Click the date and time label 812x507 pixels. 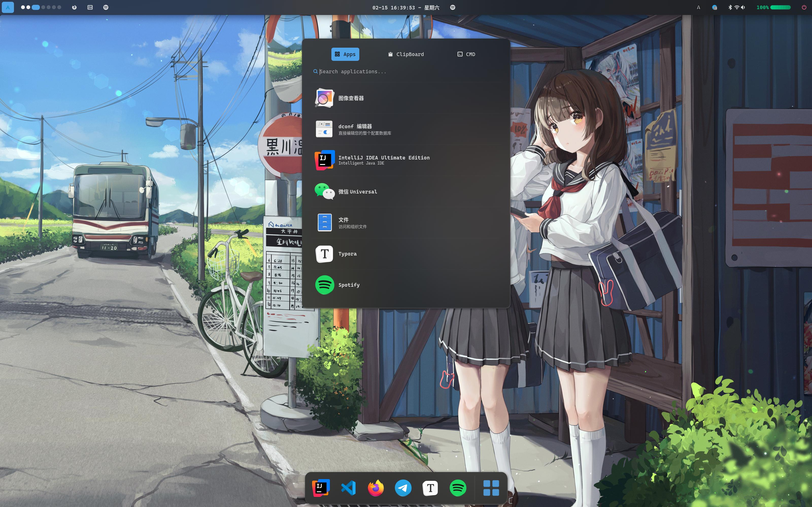click(x=406, y=7)
